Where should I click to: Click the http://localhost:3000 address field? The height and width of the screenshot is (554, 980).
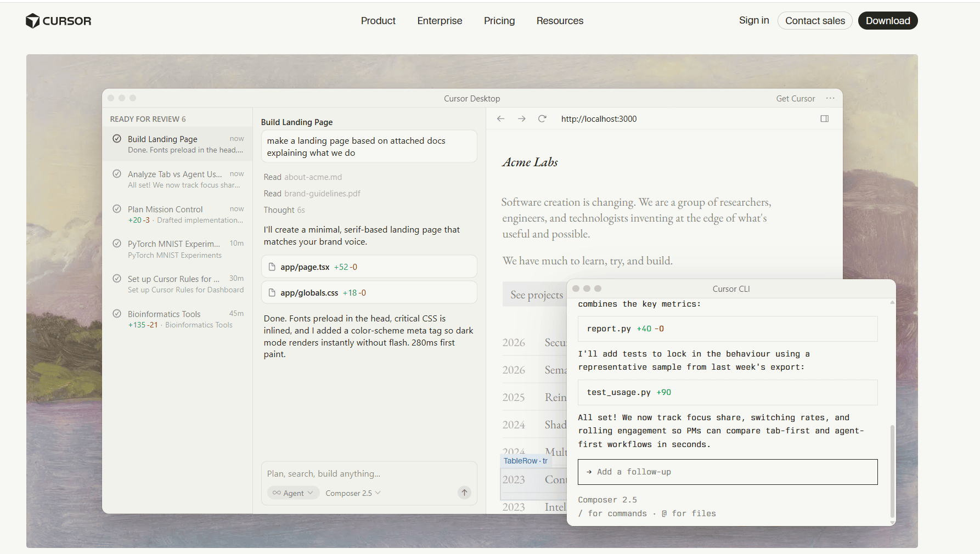pyautogui.click(x=599, y=119)
